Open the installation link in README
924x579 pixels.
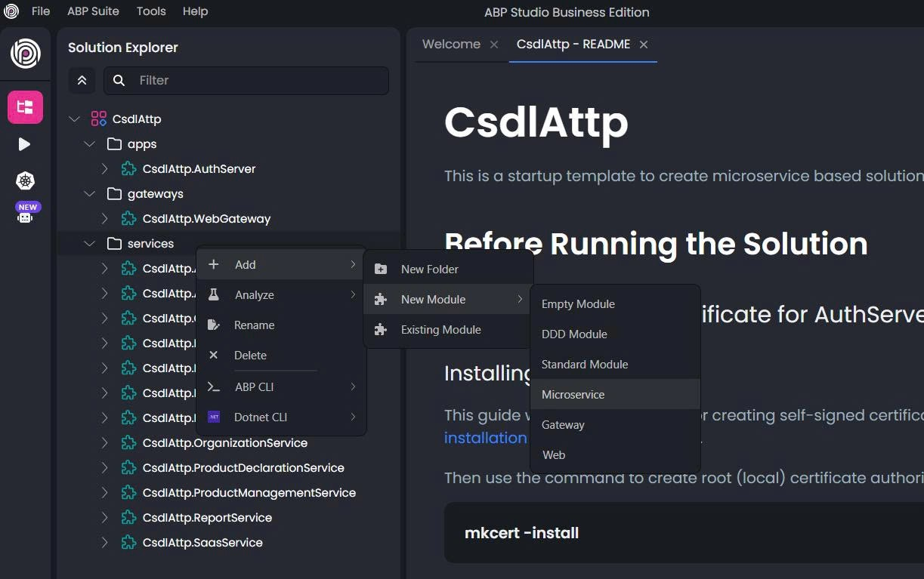(x=486, y=438)
